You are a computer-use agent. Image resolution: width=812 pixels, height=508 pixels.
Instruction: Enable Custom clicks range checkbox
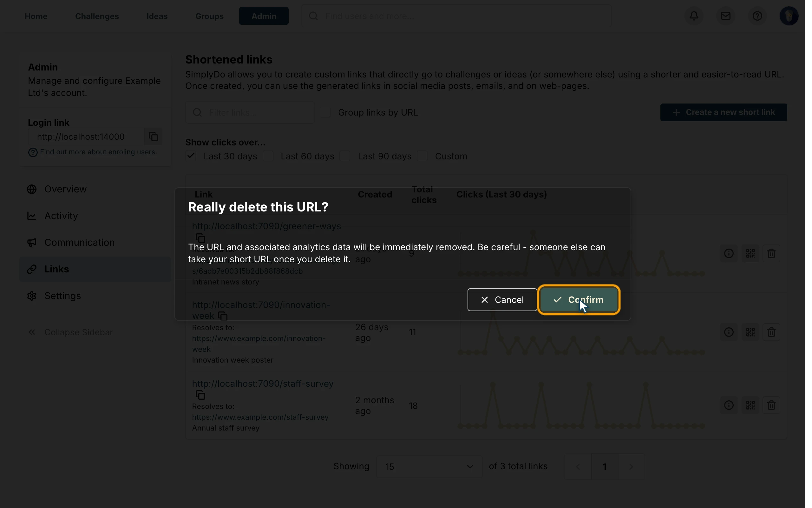click(422, 156)
